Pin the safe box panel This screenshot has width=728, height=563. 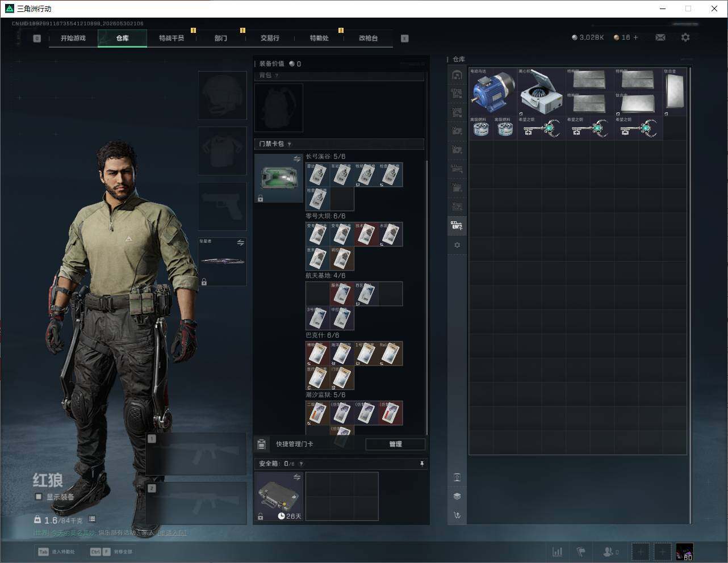421,464
